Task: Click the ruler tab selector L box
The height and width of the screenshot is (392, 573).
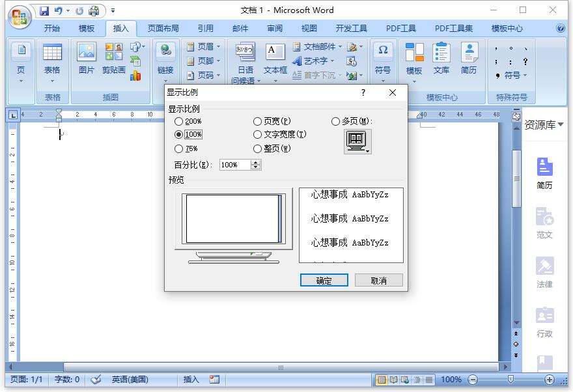Action: coord(13,115)
